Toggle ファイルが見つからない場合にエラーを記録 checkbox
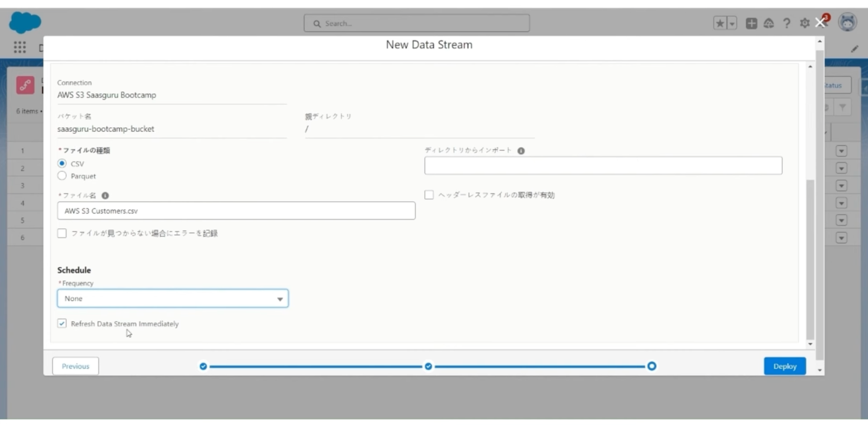 62,233
